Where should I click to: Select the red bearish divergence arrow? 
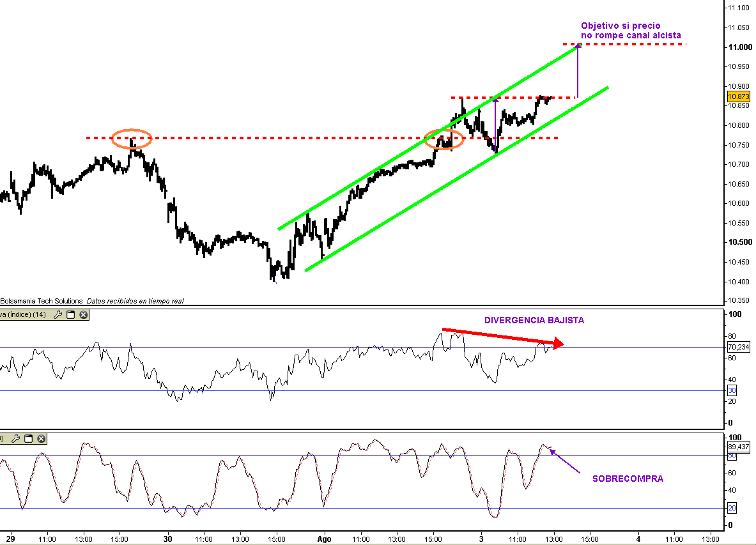(502, 337)
